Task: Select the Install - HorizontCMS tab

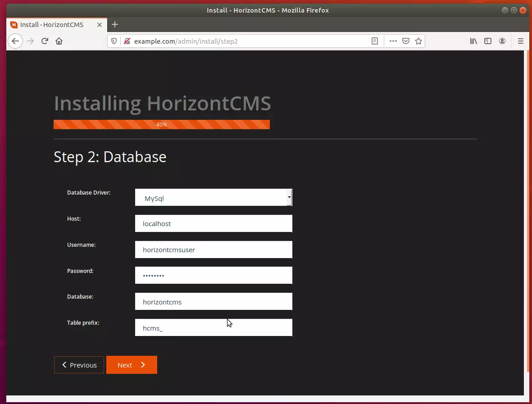Action: click(x=57, y=25)
